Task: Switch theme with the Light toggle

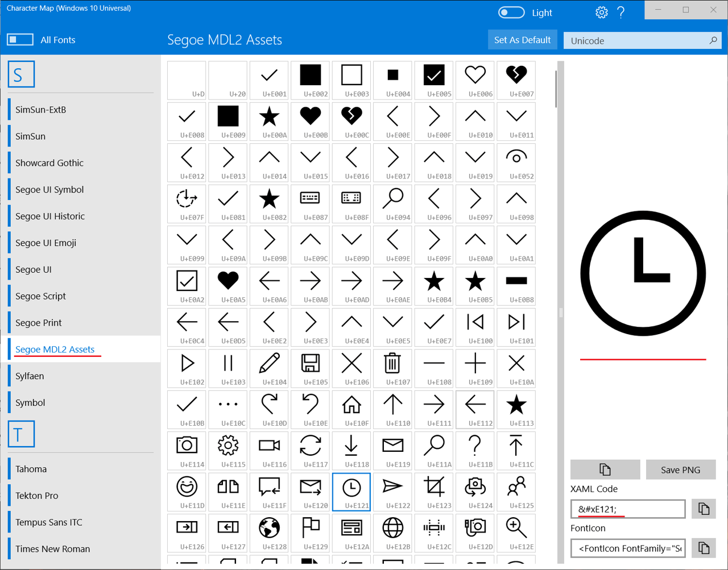Action: pos(511,12)
